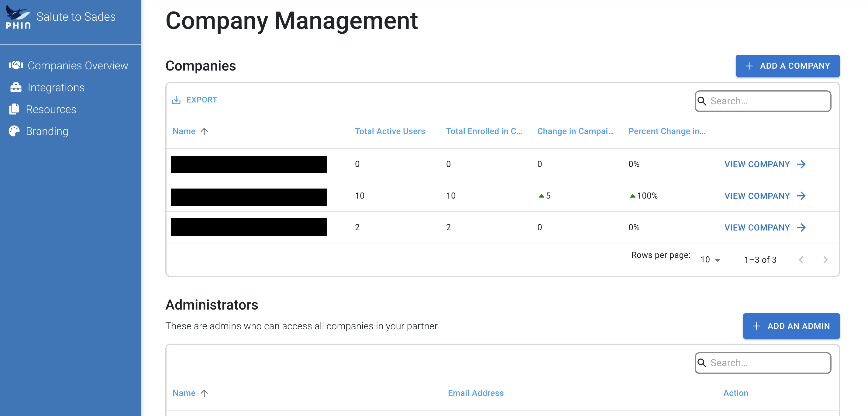Click the magnifier icon in Administrators search

point(702,363)
